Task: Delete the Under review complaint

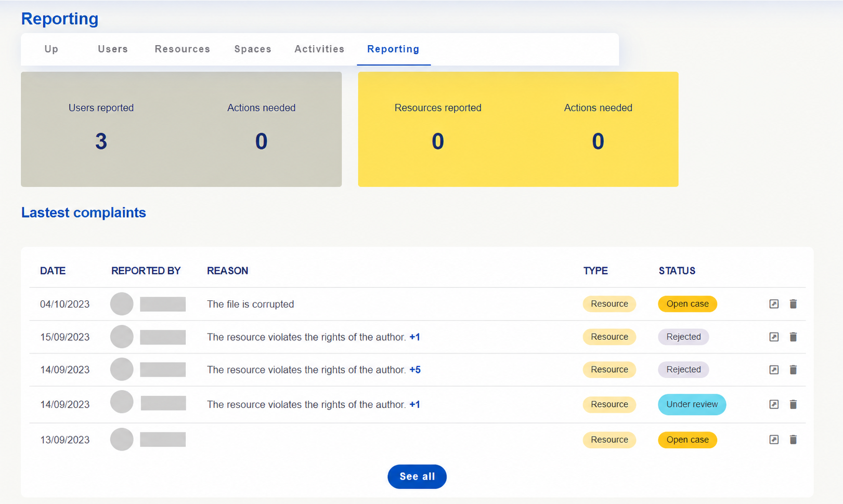Action: pos(793,404)
